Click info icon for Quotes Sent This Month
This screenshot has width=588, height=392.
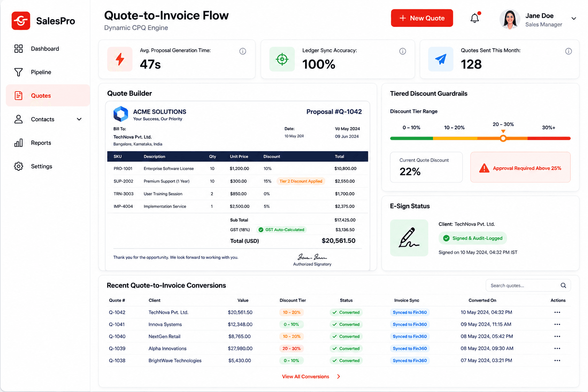tap(568, 51)
